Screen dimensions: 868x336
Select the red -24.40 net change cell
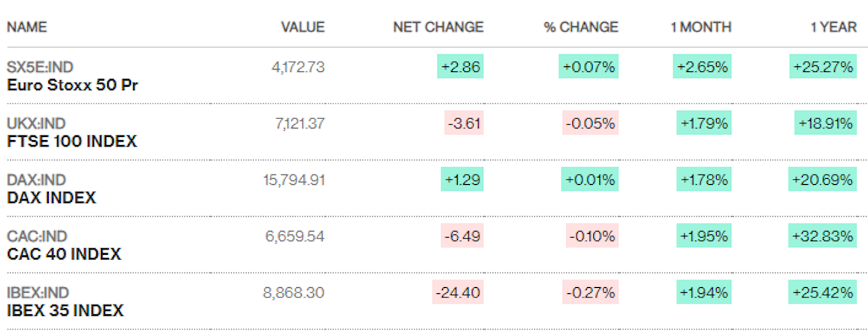[x=458, y=293]
